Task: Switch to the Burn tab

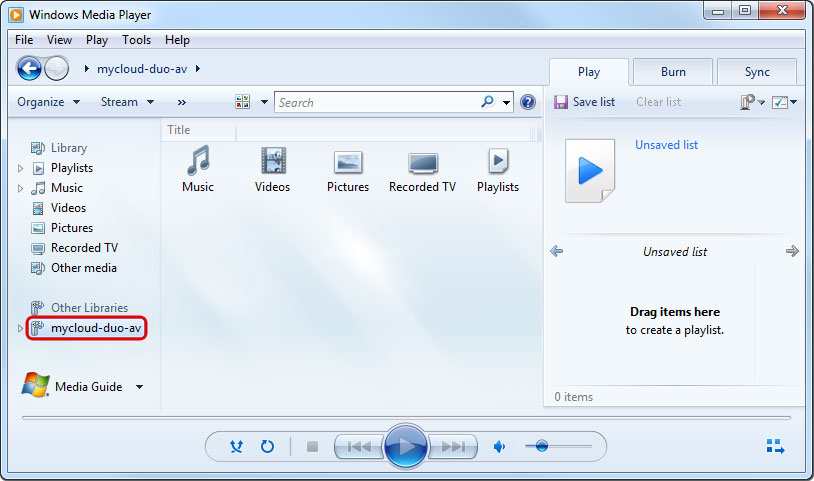Action: tap(673, 72)
